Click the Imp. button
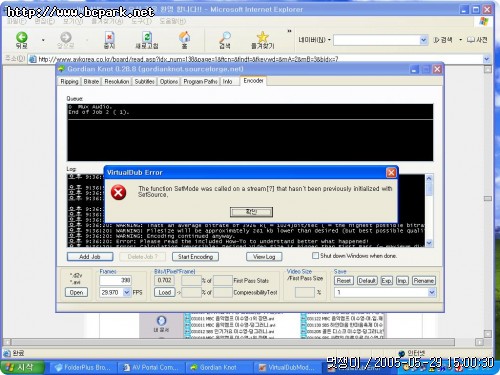This screenshot has width=500, height=375. click(402, 281)
